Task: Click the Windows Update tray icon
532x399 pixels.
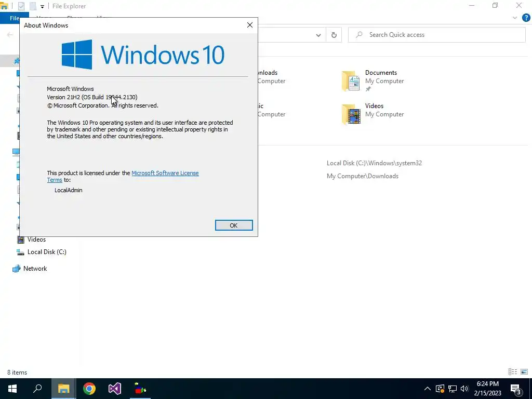Action: pyautogui.click(x=440, y=389)
